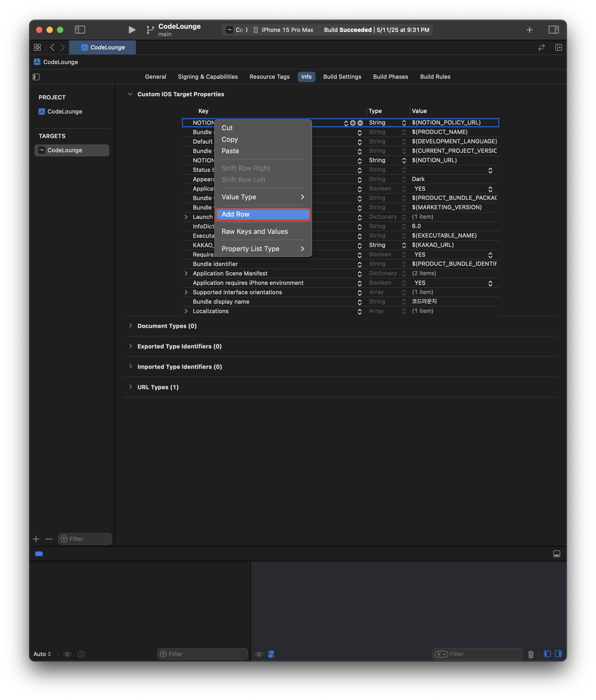
Task: Open Property List Type submenu
Action: 263,249
